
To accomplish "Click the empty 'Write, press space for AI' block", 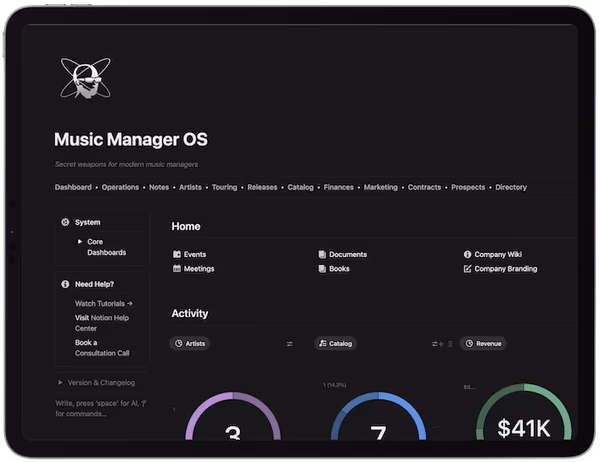I will pyautogui.click(x=101, y=408).
